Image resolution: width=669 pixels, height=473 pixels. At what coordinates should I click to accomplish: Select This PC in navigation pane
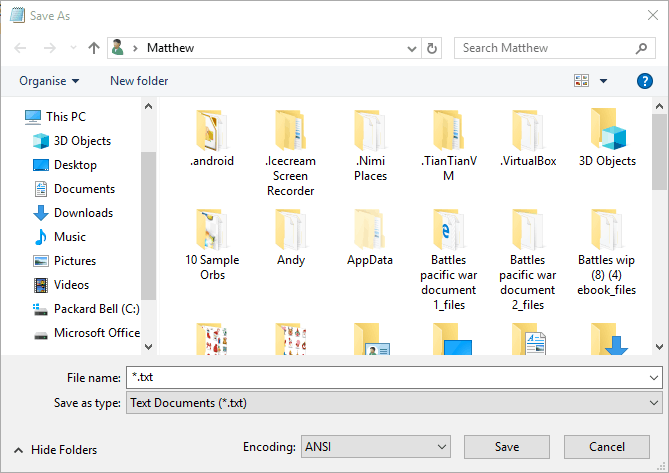pos(55,116)
